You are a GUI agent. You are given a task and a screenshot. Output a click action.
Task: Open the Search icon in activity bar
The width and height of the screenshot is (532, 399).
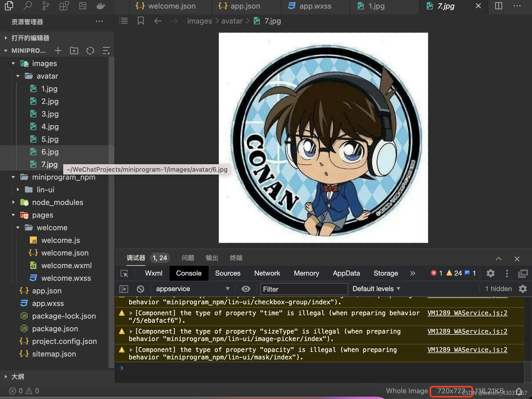pos(28,6)
